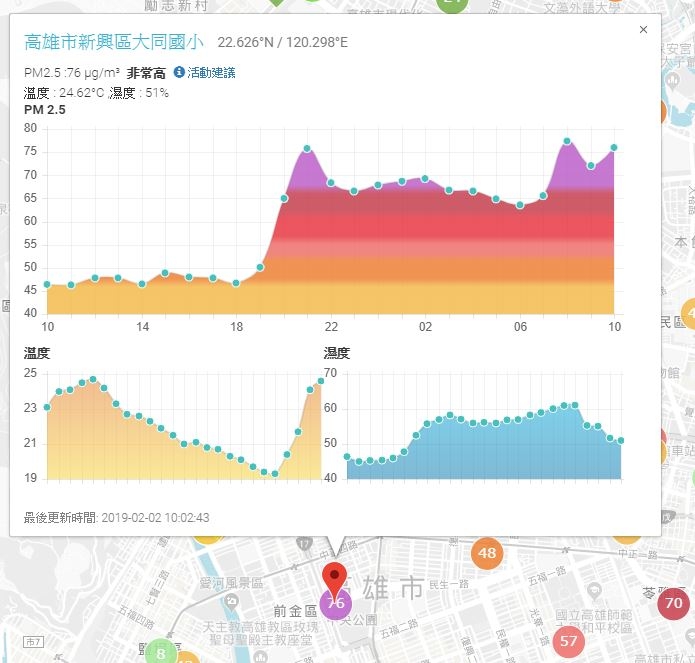695x663 pixels.
Task: Select the red 70 sensor marker
Action: pyautogui.click(x=673, y=603)
